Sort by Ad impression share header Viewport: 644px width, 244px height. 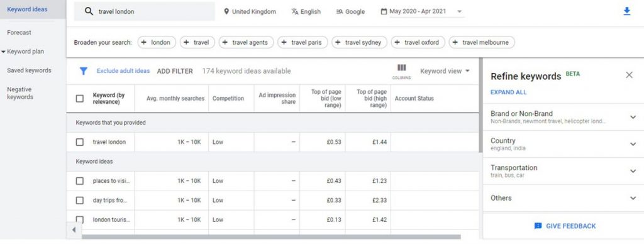(x=277, y=99)
